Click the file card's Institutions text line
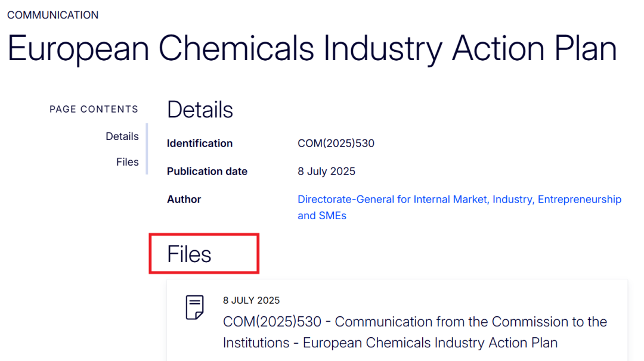Screen dimensions: 644x361 [390, 343]
